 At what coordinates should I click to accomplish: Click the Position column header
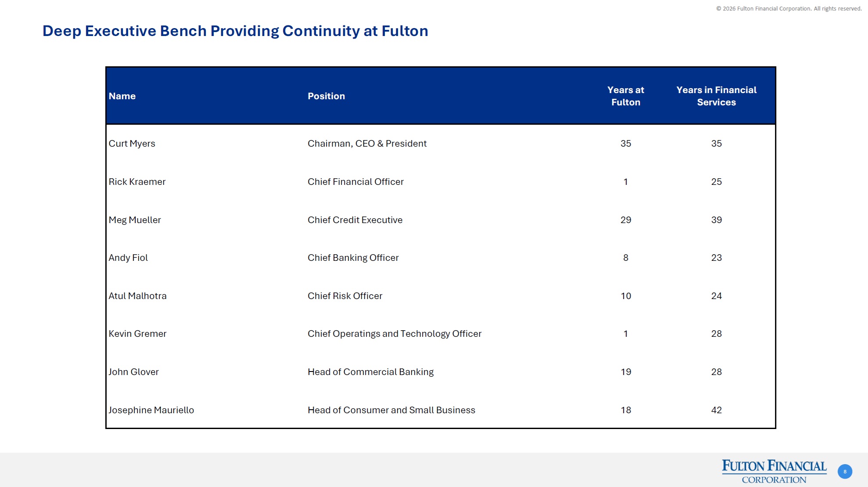326,96
